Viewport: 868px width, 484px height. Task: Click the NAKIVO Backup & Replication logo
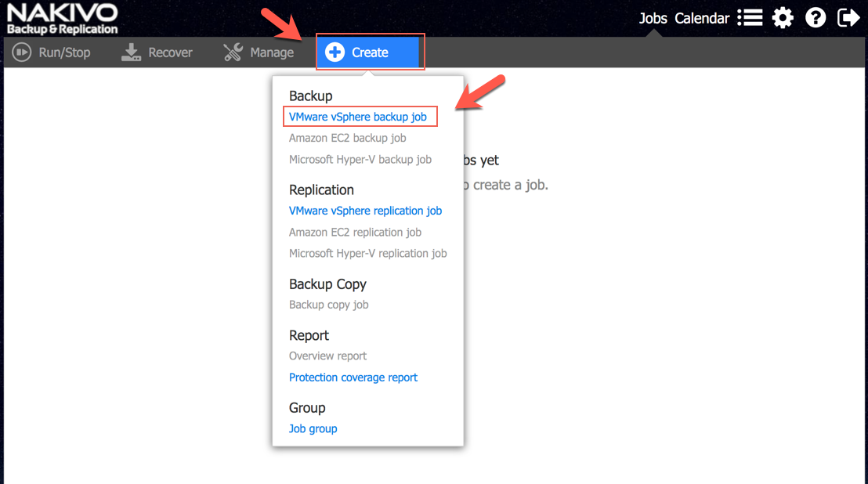(62, 19)
